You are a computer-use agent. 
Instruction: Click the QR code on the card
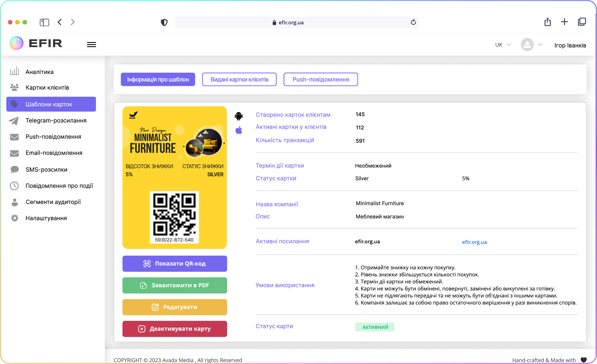point(174,215)
